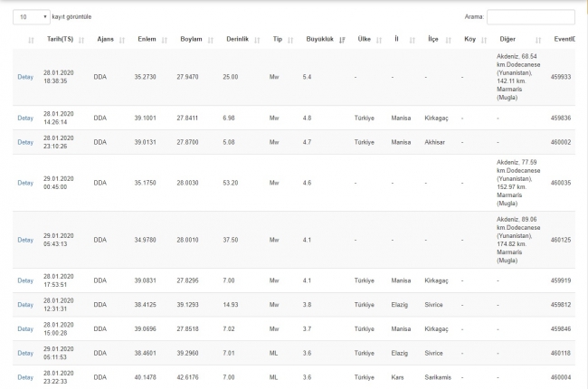
Task: Click the Diğer column sort arrows
Action: (536, 40)
